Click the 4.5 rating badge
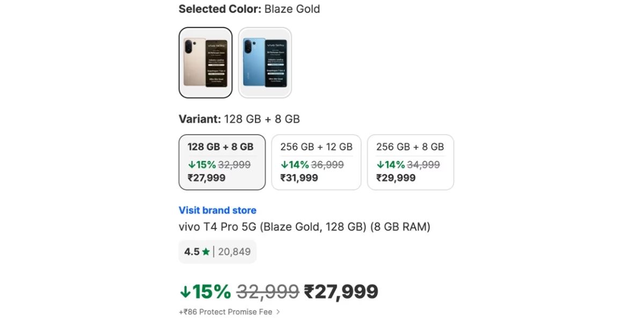Image resolution: width=644 pixels, height=322 pixels. tap(191, 251)
